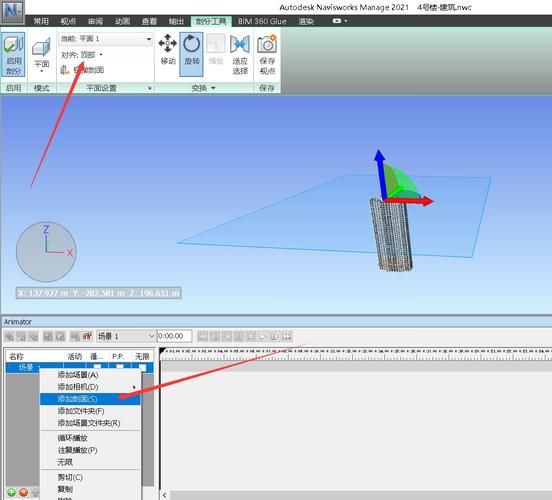Switch to the 动画 ribbon tab
Screen dimensions: 552x500
[122, 21]
